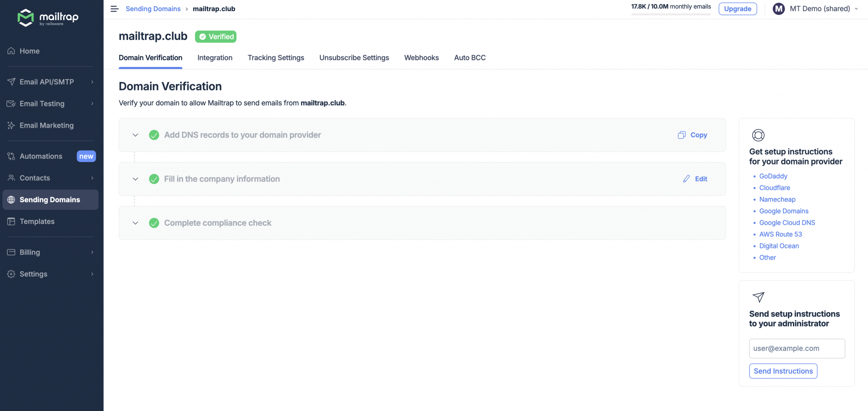Select the Email Marketing sparkle icon

11,125
